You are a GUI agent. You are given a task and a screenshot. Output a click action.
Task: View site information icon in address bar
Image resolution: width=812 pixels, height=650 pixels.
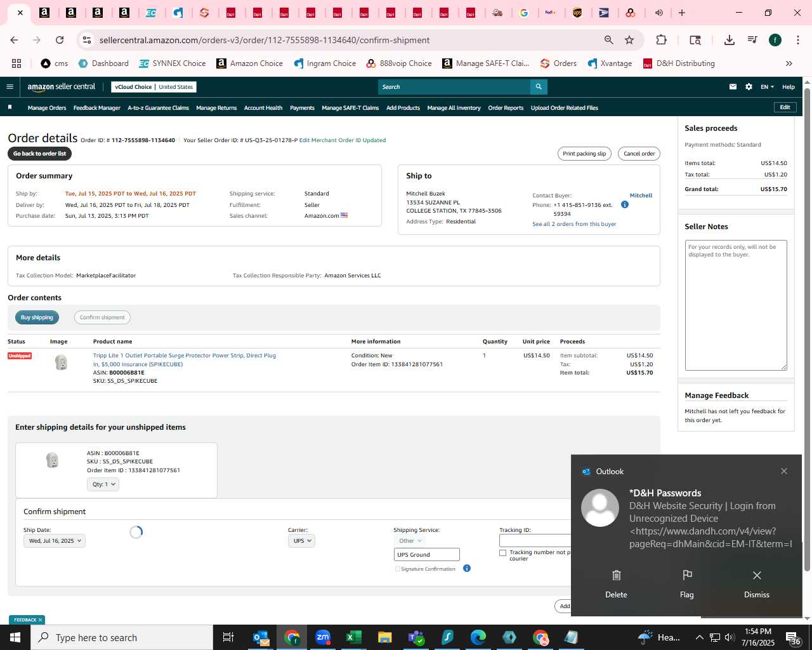87,40
